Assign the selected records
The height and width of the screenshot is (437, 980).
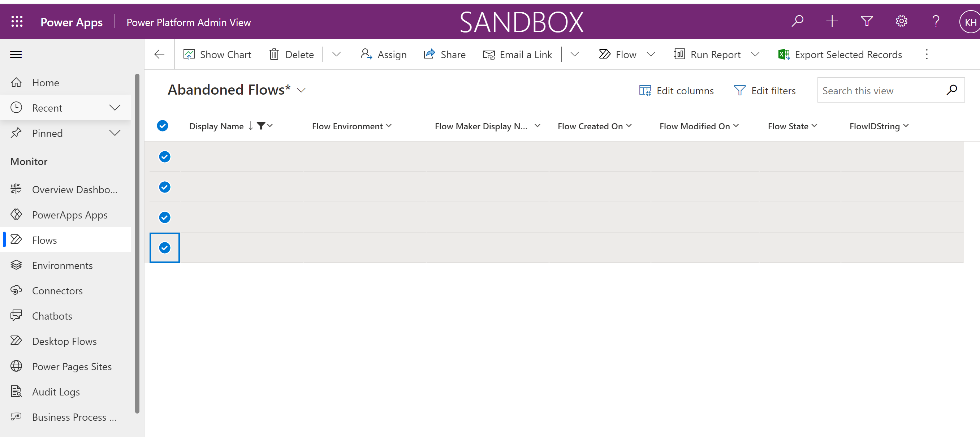pos(384,55)
